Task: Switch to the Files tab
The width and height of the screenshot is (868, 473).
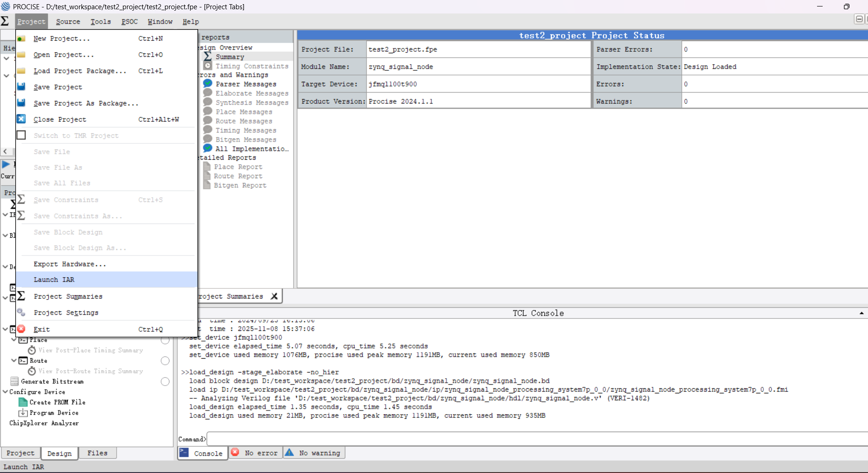Action: 97,453
